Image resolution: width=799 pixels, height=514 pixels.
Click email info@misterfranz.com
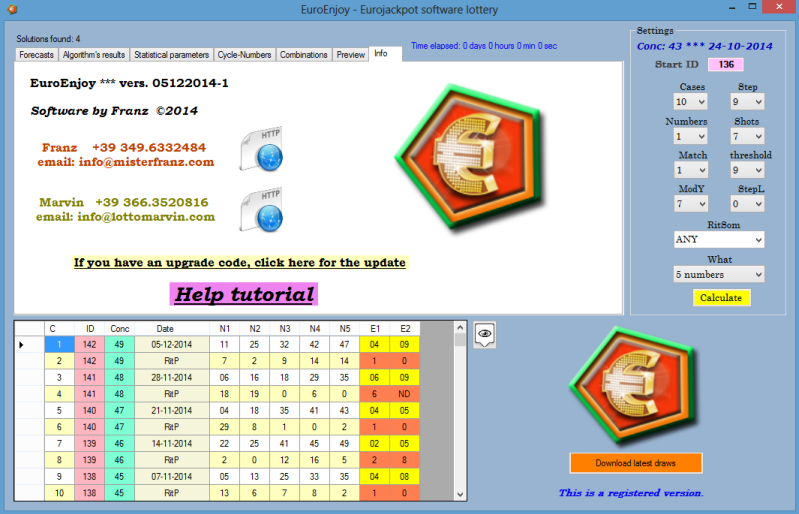pyautogui.click(x=125, y=163)
